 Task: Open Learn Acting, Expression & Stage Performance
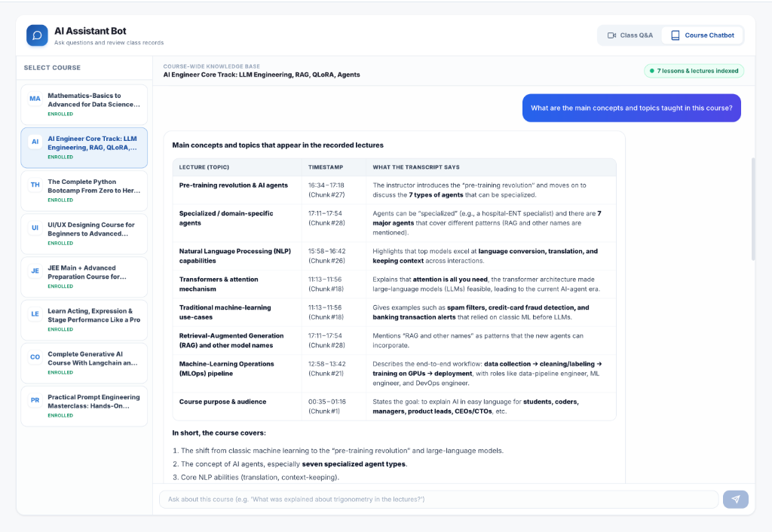click(x=84, y=320)
